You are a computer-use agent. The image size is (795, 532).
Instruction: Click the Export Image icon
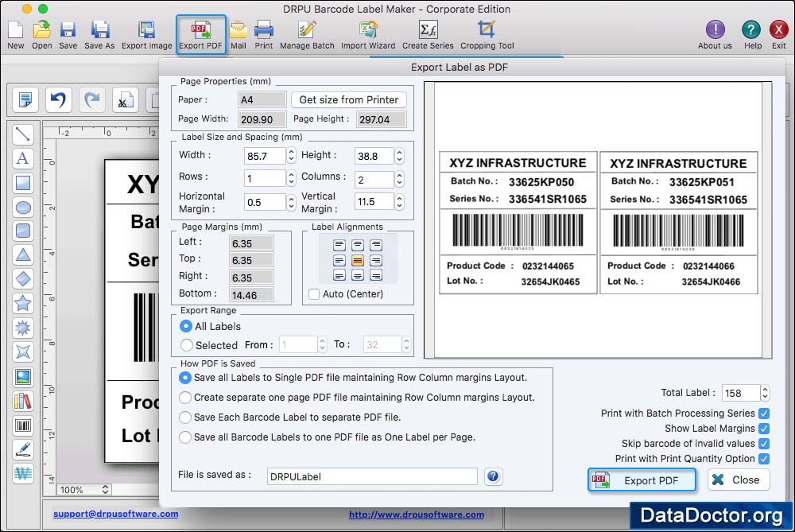pos(146,35)
